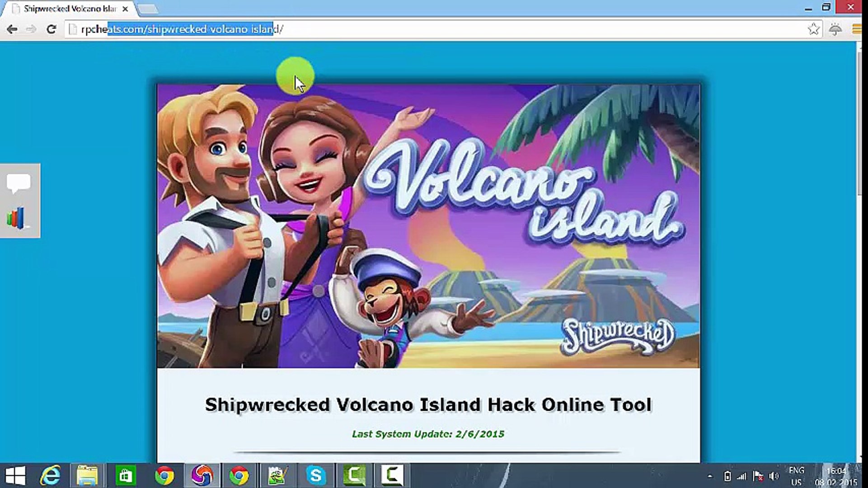
Task: Click the browser back arrow
Action: click(12, 29)
